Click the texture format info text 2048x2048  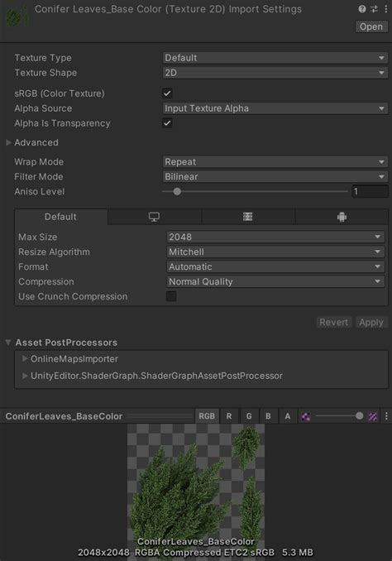pyautogui.click(x=195, y=553)
